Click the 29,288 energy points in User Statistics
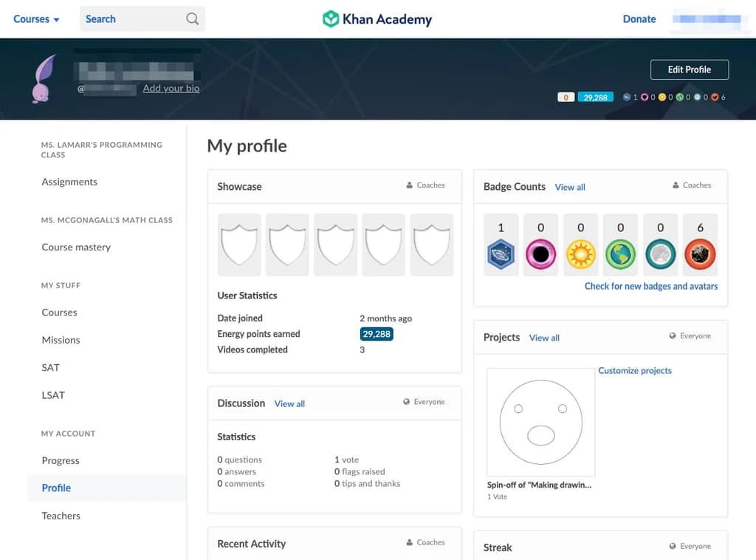 [377, 334]
